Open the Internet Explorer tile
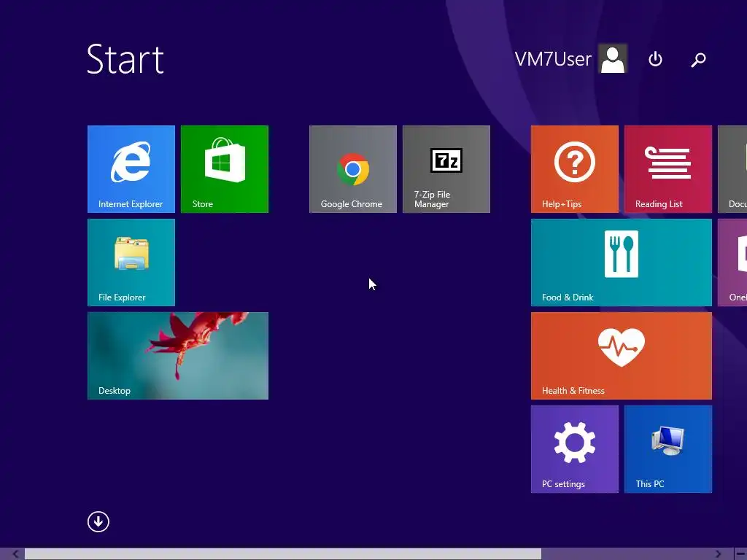Viewport: 747px width, 560px height. (131, 169)
